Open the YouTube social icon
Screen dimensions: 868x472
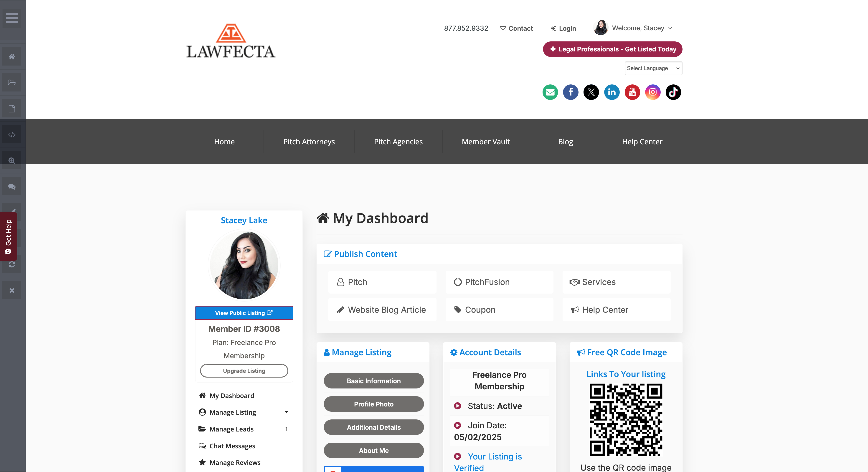pyautogui.click(x=632, y=92)
